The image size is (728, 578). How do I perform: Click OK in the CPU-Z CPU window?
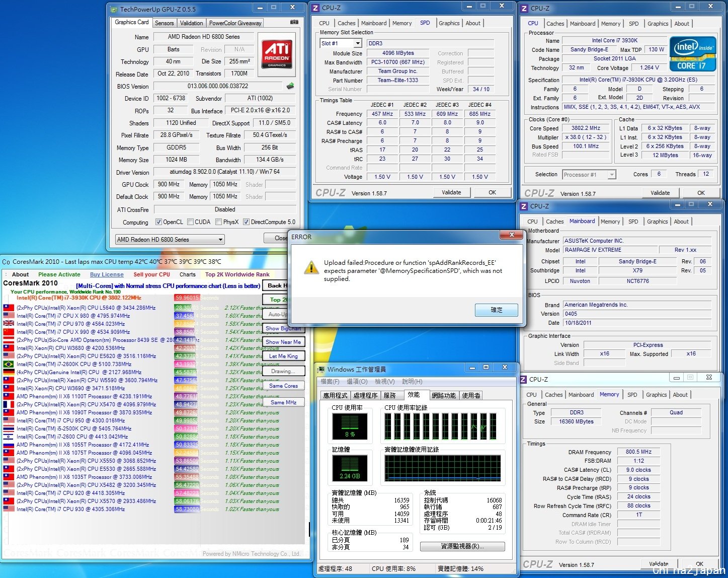tap(701, 193)
